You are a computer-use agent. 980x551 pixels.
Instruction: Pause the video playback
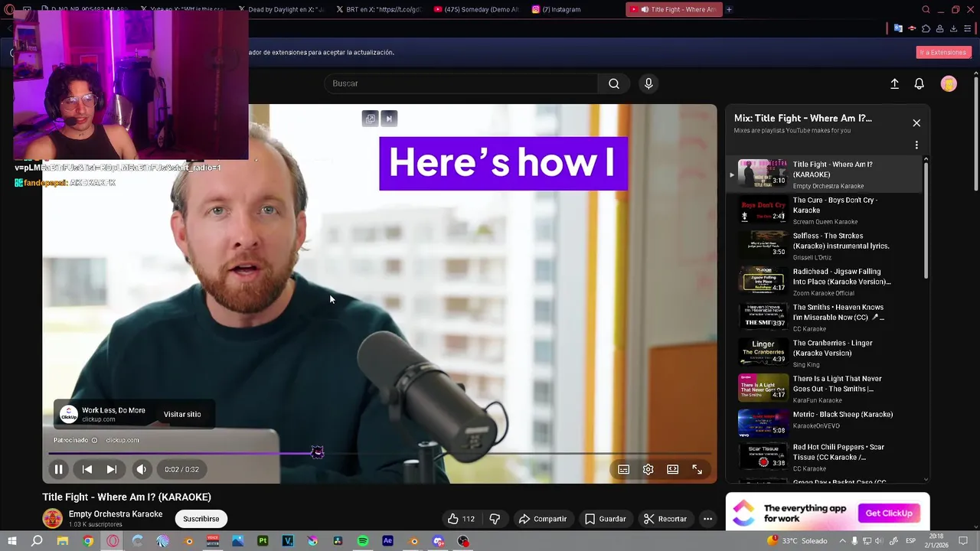(58, 469)
